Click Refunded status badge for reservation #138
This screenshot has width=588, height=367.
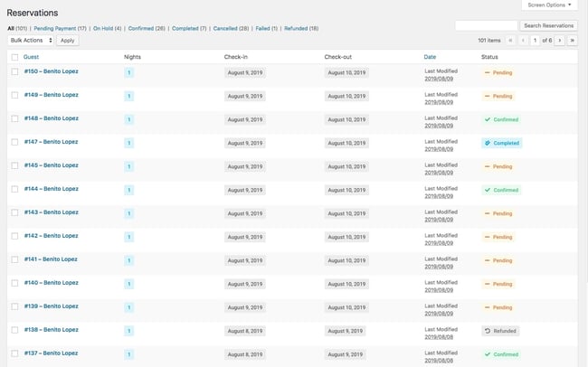tap(500, 331)
